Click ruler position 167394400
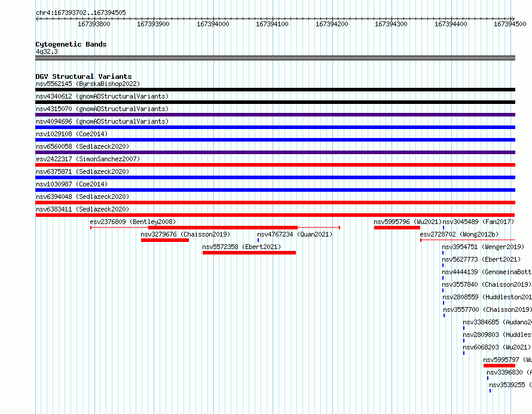 (x=451, y=24)
